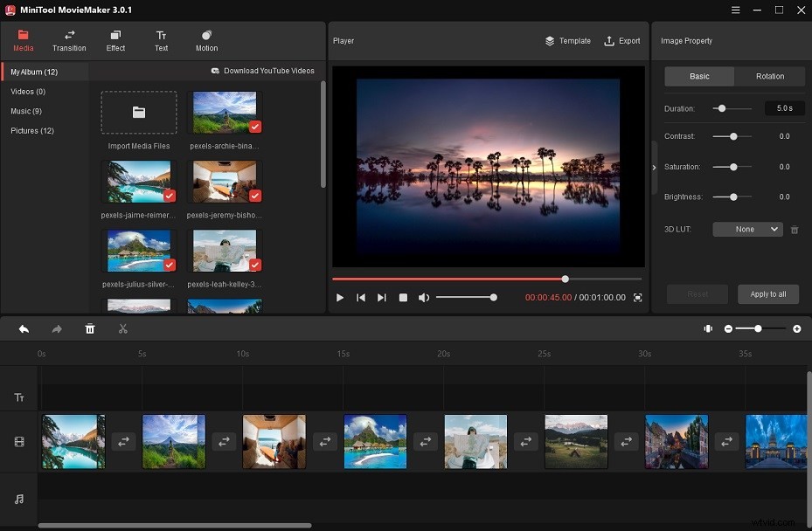The width and height of the screenshot is (812, 531).
Task: Switch to the Rotation tab
Action: click(x=768, y=76)
